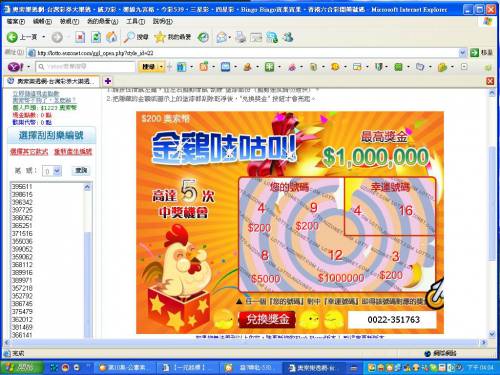Viewport: 500px width, 375px height.
Task: Click the Refresh page icon
Action: [x=96, y=37]
